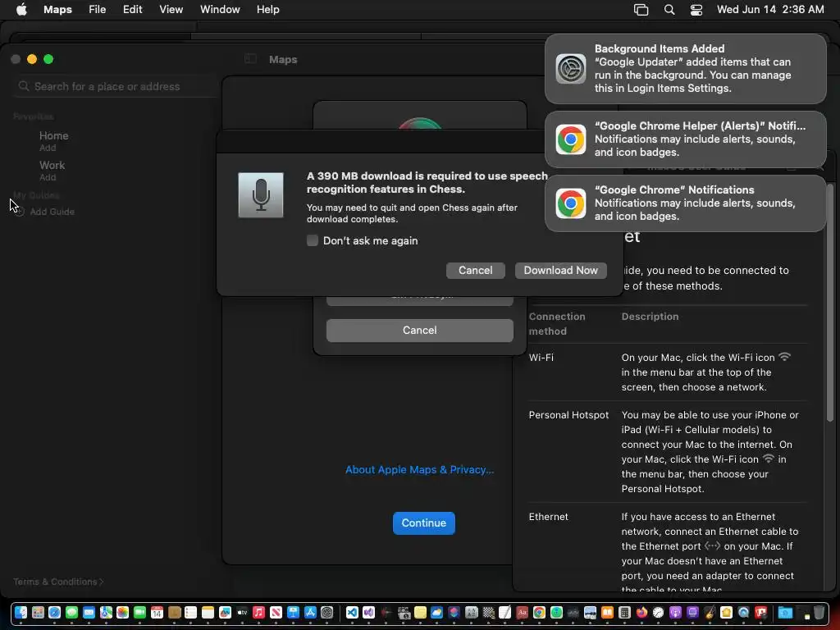Image resolution: width=840 pixels, height=630 pixels.
Task: Open the File menu
Action: point(97,10)
